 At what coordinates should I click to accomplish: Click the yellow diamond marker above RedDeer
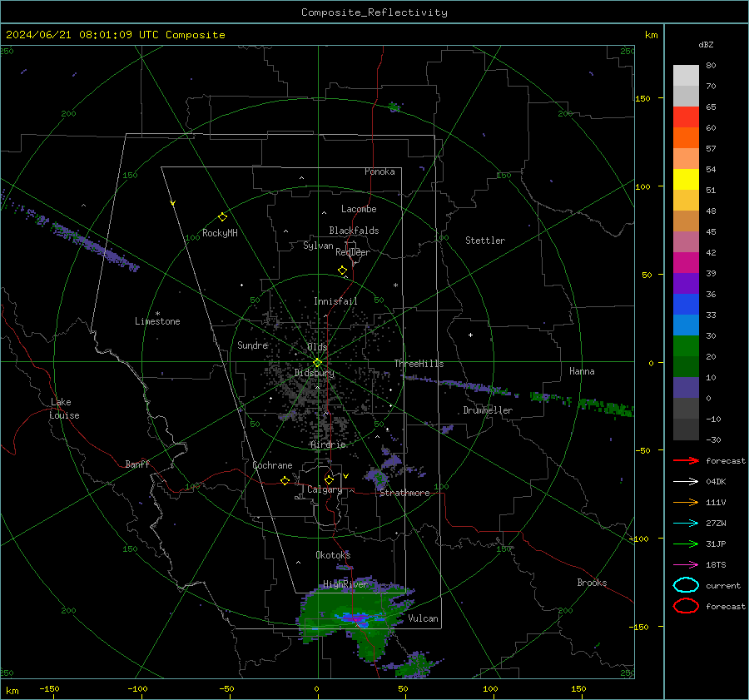[342, 271]
